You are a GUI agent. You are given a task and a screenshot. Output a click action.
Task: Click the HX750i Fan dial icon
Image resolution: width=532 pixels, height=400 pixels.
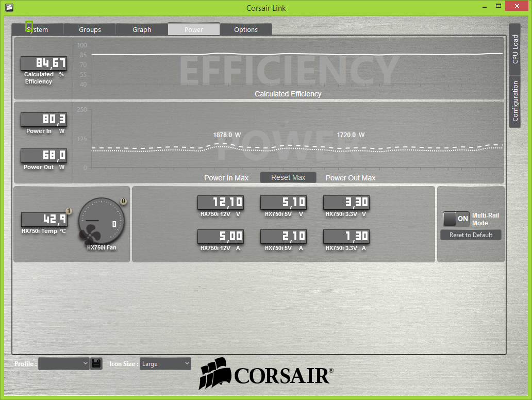point(102,221)
